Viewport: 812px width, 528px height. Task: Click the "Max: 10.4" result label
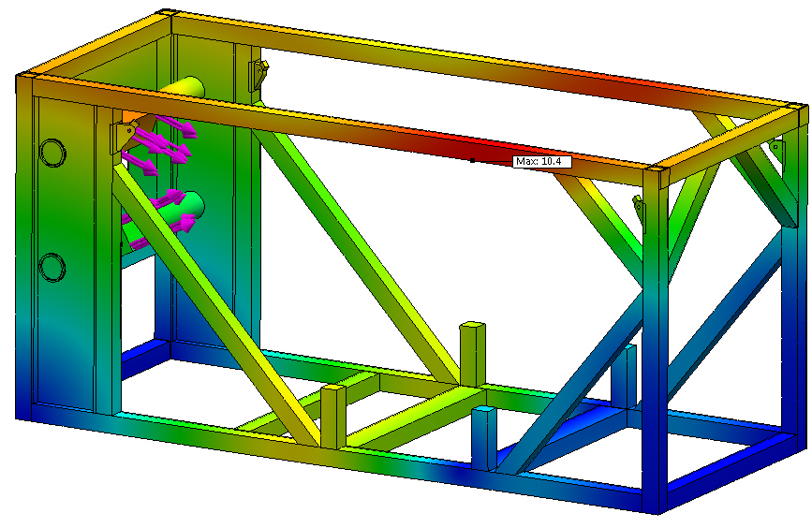[542, 162]
